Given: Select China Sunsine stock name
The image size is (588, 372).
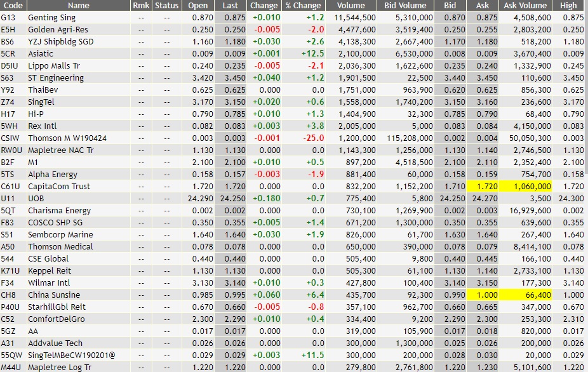Looking at the screenshot, I should [54, 295].
